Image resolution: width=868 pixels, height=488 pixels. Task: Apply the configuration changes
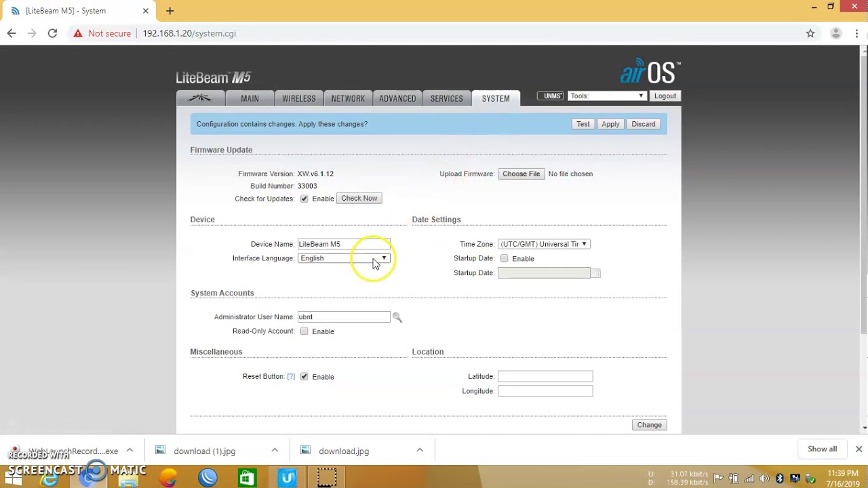(610, 124)
